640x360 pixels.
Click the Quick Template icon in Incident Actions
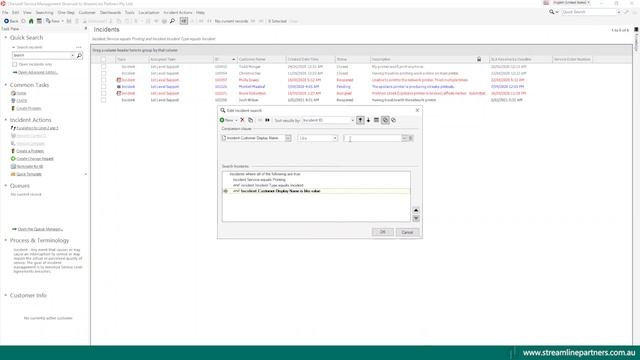click(x=13, y=174)
